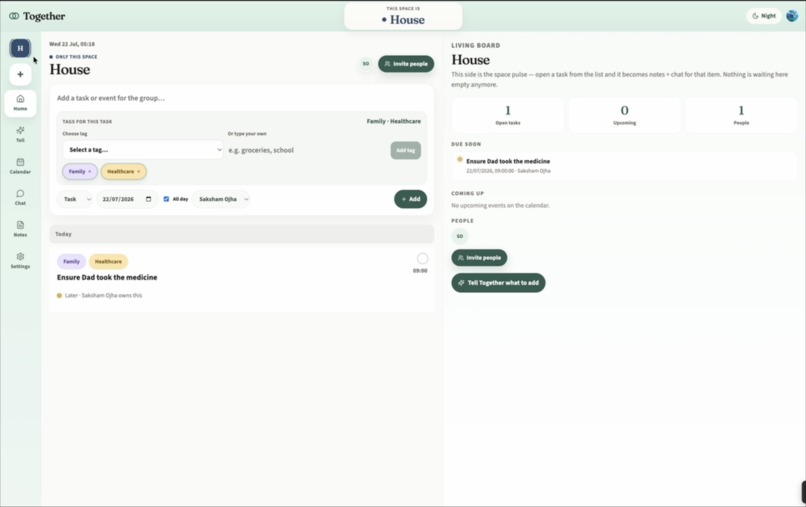Image resolution: width=806 pixels, height=507 pixels.
Task: Remove the Healthcare tag chip
Action: (138, 172)
